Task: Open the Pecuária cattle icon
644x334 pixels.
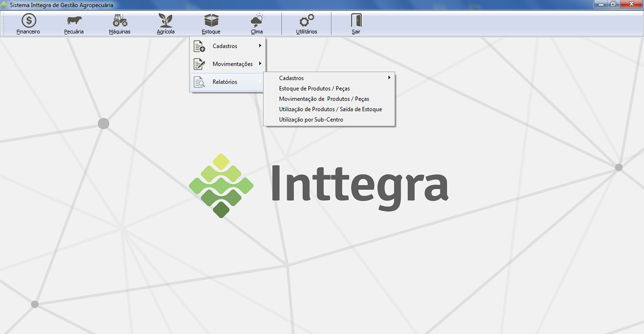Action: (x=74, y=21)
